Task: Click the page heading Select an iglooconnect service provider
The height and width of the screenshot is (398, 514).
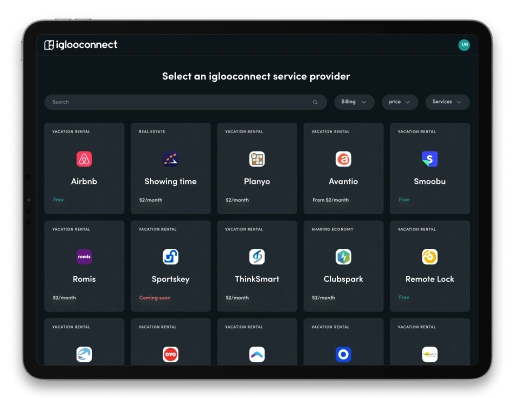Action: (256, 76)
